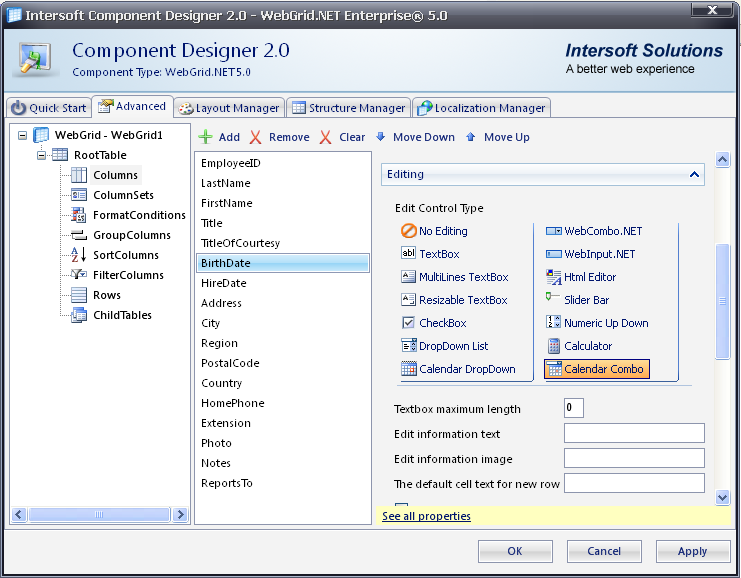The height and width of the screenshot is (578, 741).
Task: Click the GroupColumns tree icon
Action: [79, 235]
